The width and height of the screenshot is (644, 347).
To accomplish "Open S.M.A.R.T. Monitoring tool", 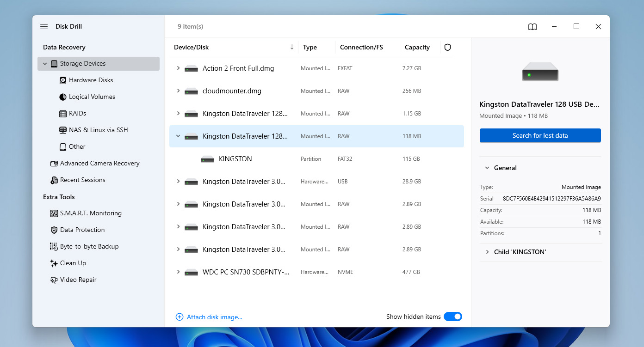I will point(90,213).
